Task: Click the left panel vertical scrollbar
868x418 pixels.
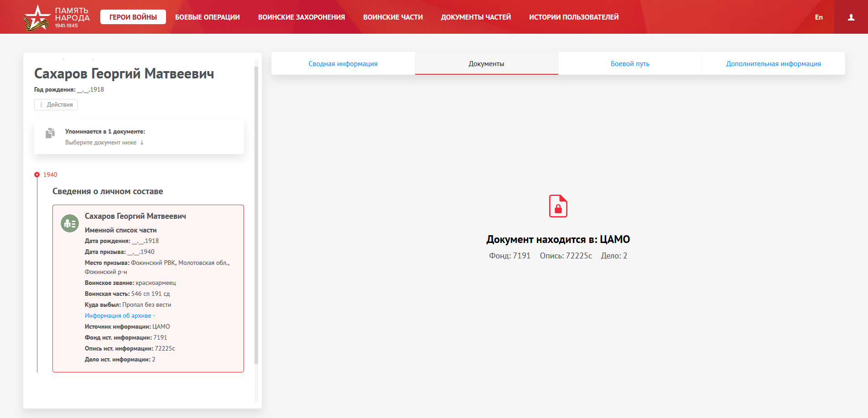Action: click(256, 214)
